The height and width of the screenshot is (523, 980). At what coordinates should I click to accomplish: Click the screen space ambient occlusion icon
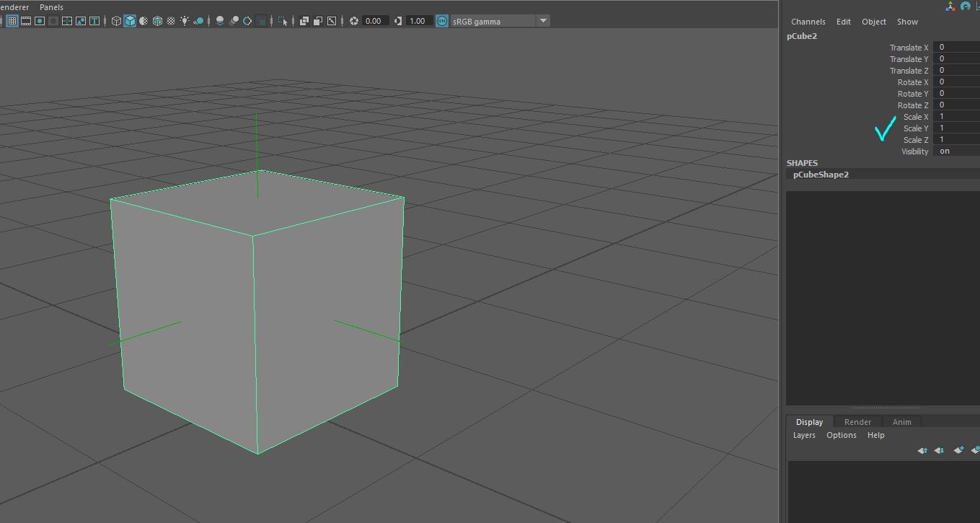click(x=220, y=21)
